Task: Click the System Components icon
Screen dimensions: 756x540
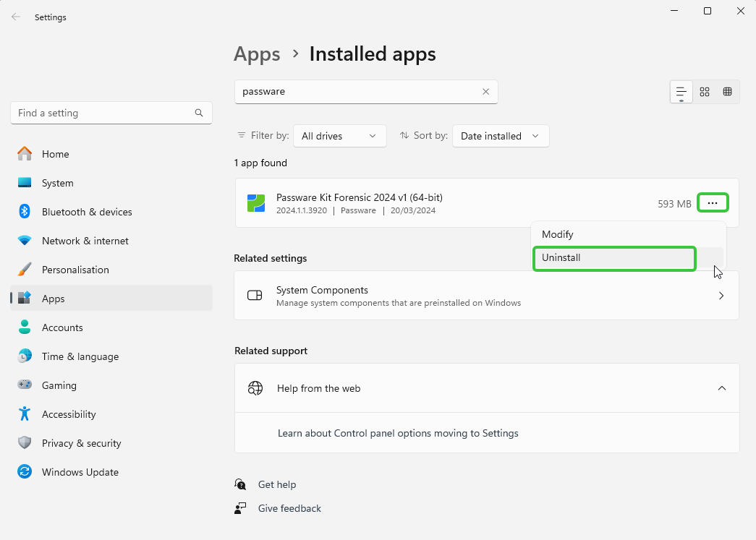Action: click(x=255, y=295)
